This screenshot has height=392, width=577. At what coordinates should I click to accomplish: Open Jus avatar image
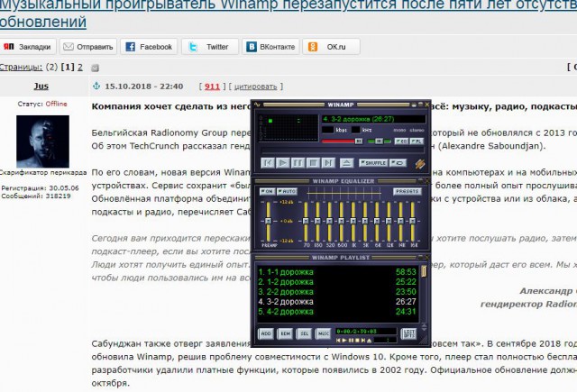click(42, 141)
